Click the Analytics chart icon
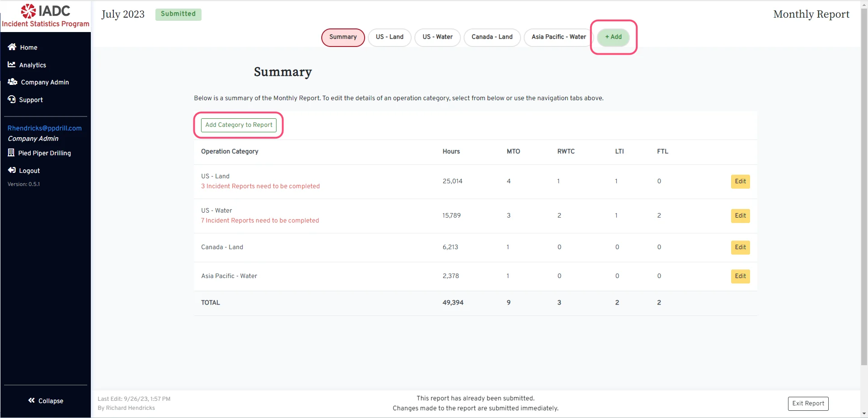 12,65
